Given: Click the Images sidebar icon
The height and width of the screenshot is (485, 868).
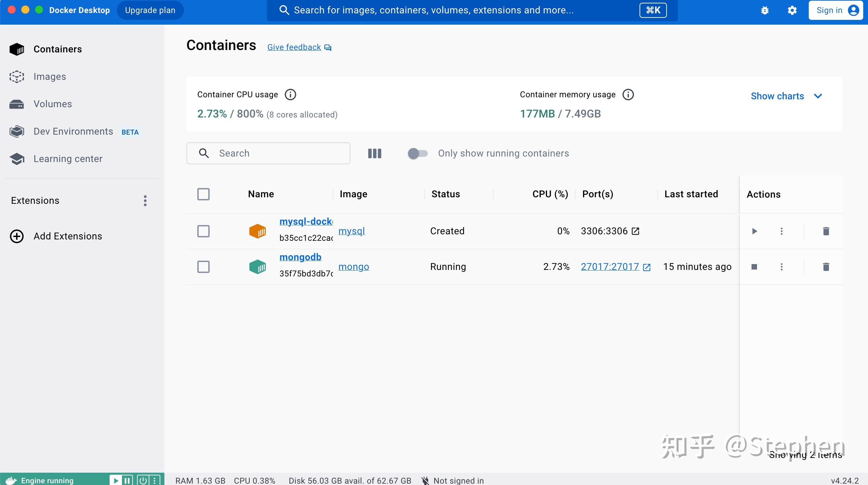Looking at the screenshot, I should [17, 77].
